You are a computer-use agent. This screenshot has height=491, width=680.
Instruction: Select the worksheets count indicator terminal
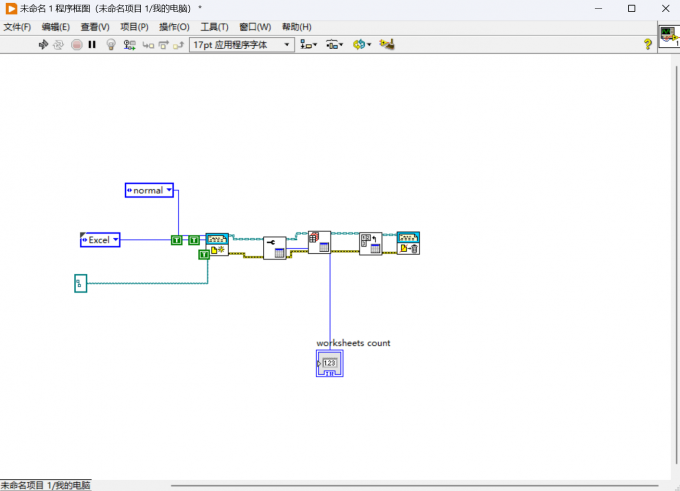(x=330, y=363)
